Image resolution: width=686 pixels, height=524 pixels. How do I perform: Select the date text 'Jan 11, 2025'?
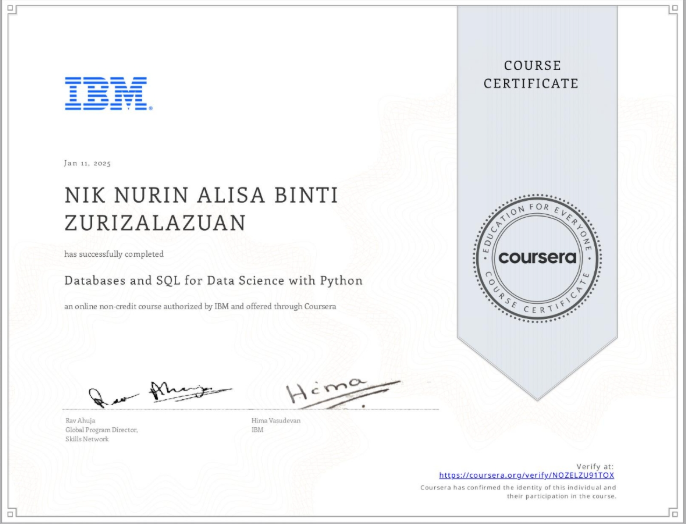(x=87, y=163)
